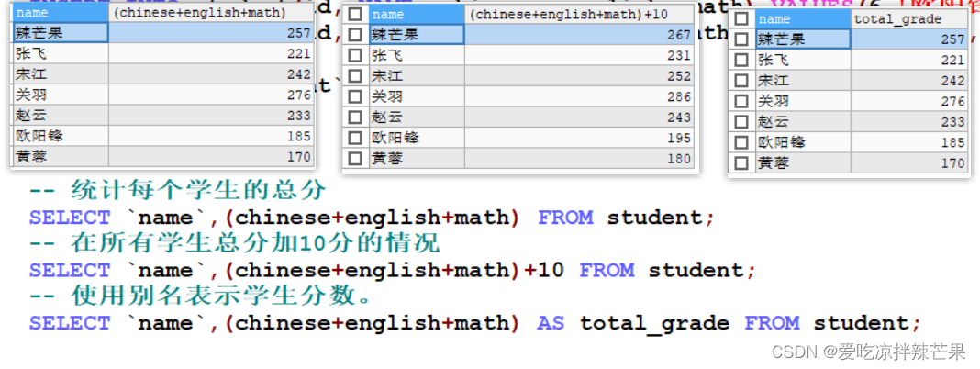
Task: Select value 195 in the +10 table
Action: point(579,139)
